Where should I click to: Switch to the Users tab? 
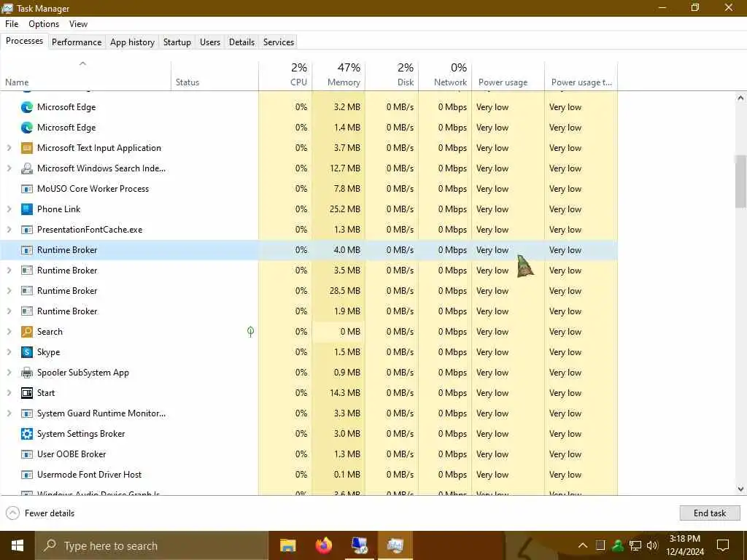(x=210, y=42)
